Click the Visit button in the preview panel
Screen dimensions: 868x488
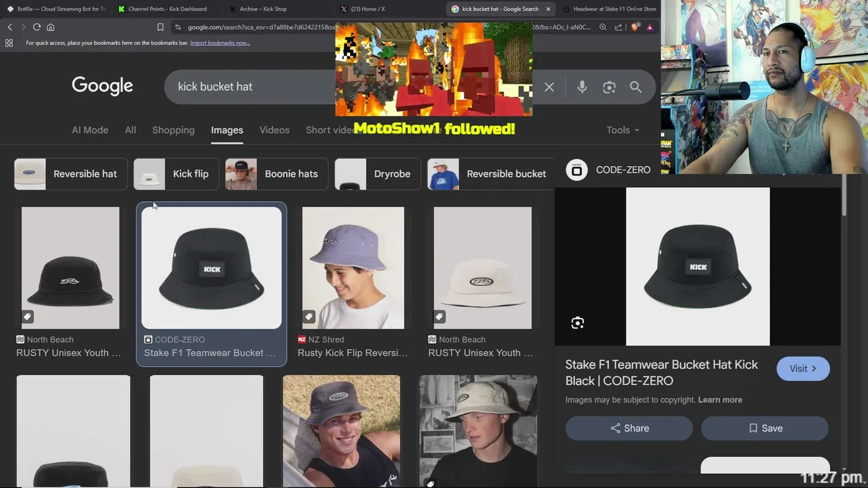click(x=803, y=369)
